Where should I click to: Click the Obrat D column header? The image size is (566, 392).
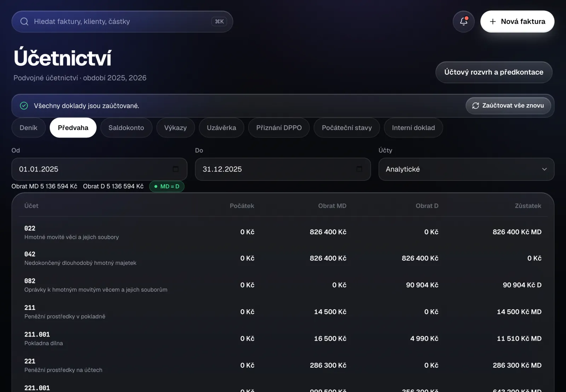[x=427, y=206]
